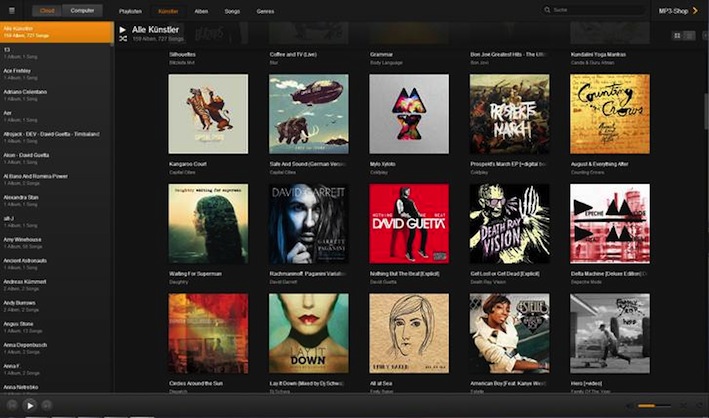The image size is (709, 418).
Task: Click the volume speaker icon
Action: tap(629, 406)
